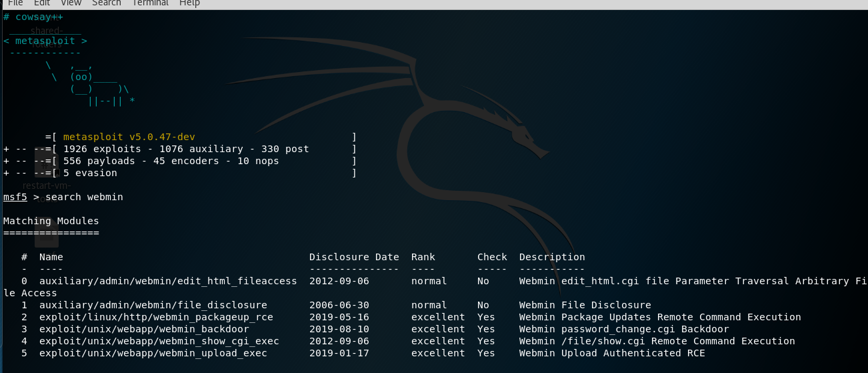Open the File menu
The image size is (868, 373).
pos(15,3)
